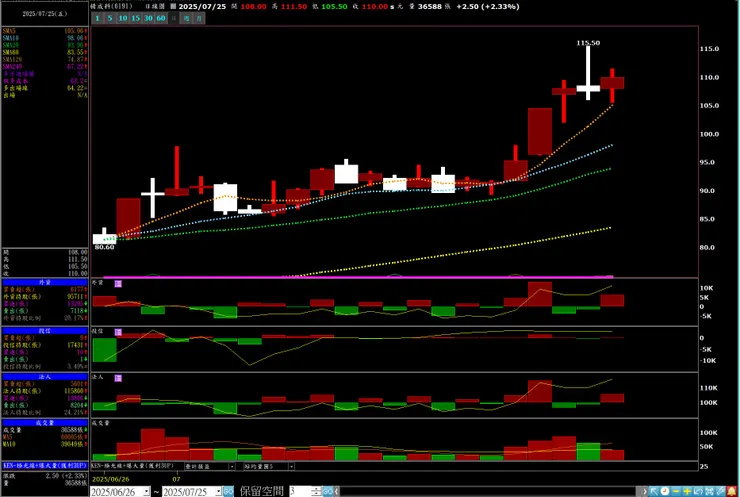Click the small square icon before header date
Viewport: 740px width, 497px height.
[x=173, y=7]
